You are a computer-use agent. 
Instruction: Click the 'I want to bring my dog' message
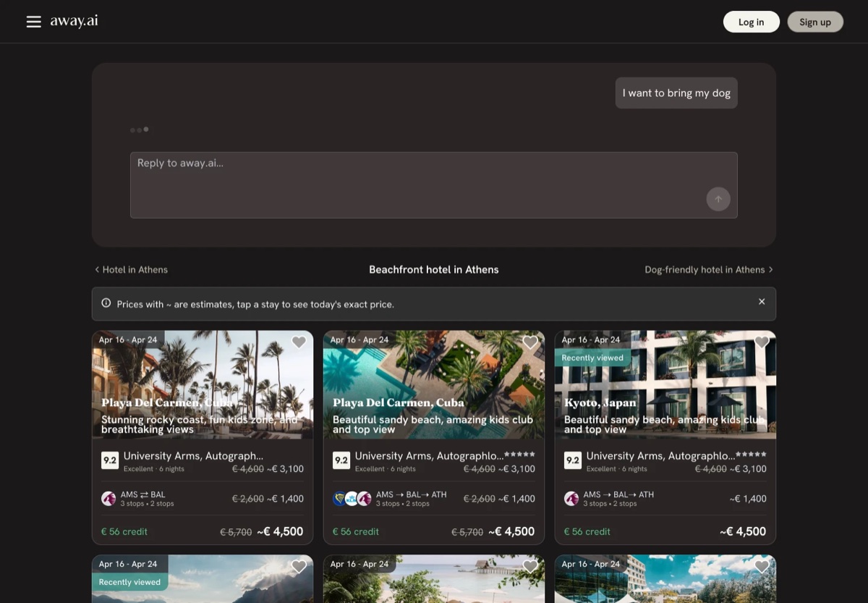pos(676,93)
